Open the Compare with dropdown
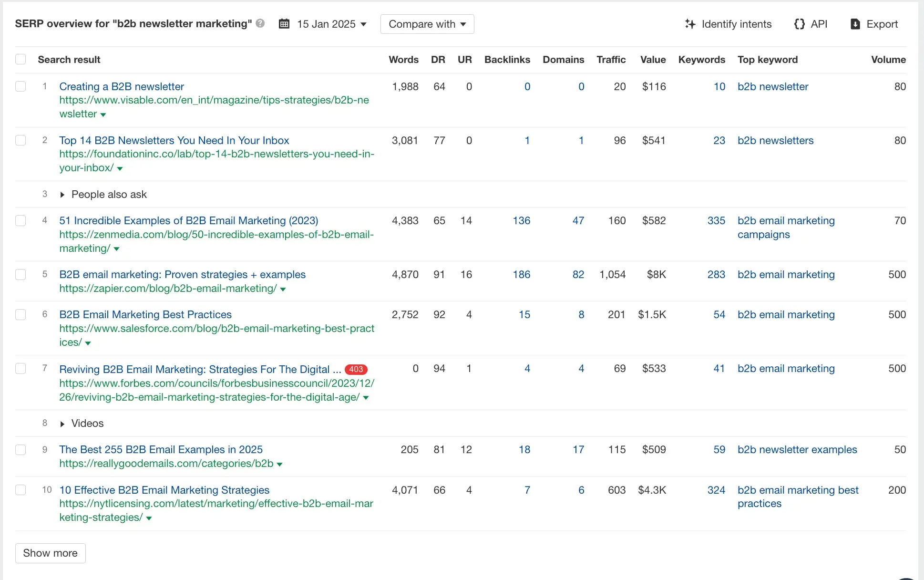The width and height of the screenshot is (924, 580). [427, 24]
